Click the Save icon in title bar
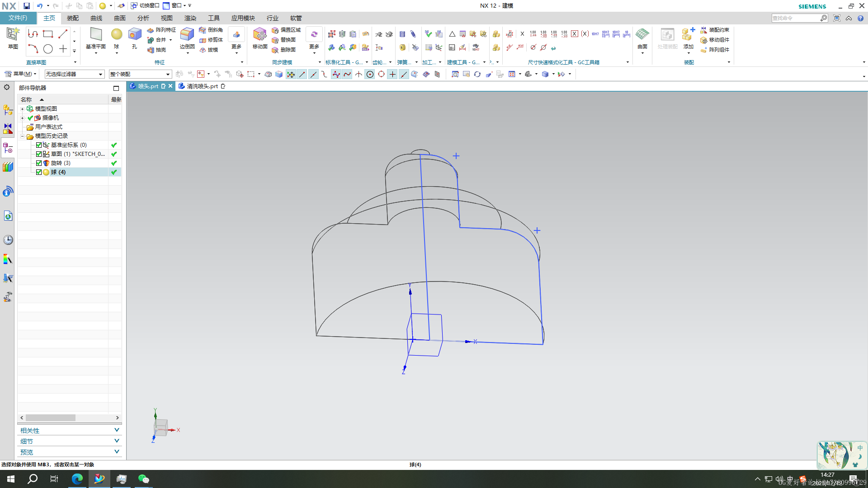 click(x=27, y=6)
